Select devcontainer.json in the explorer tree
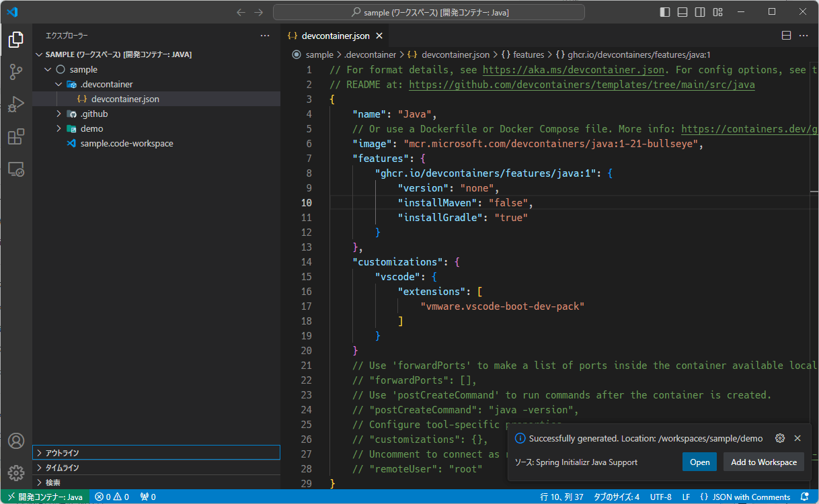Viewport: 819px width, 504px height. pyautogui.click(x=156, y=99)
